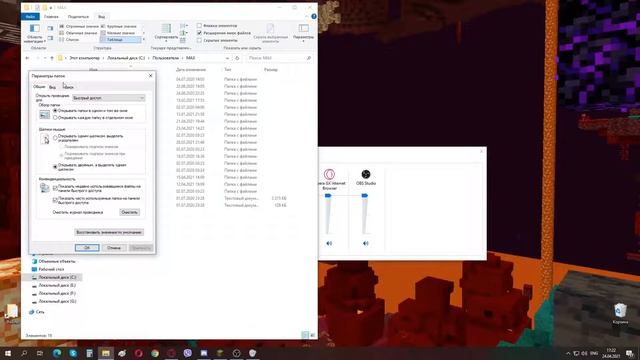Toggle show frequently used folders in Quick Access
Viewport: 640px width, 360px height.
point(55,200)
